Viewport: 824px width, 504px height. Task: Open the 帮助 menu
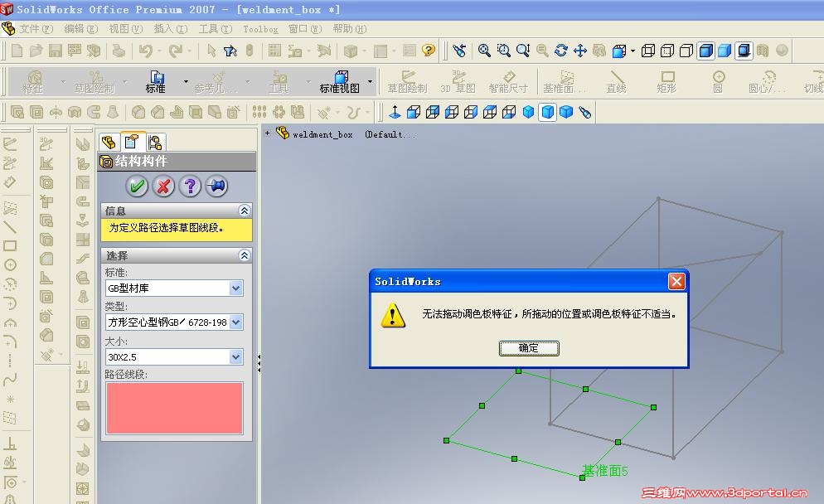coord(350,29)
